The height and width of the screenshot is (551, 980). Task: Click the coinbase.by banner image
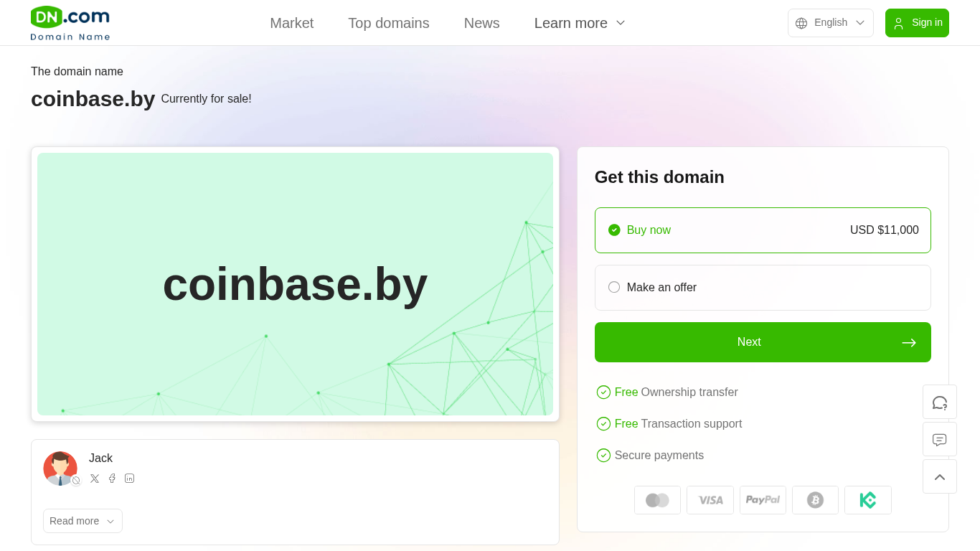tap(295, 284)
